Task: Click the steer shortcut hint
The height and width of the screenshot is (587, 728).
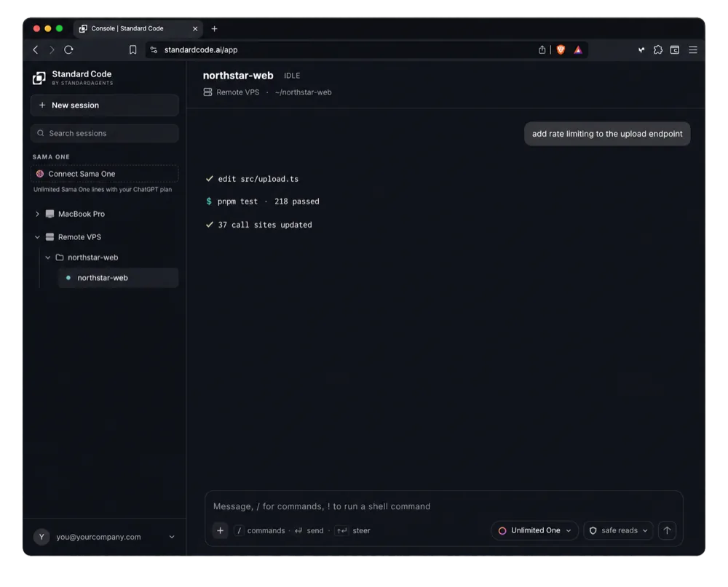Action: coord(352,530)
